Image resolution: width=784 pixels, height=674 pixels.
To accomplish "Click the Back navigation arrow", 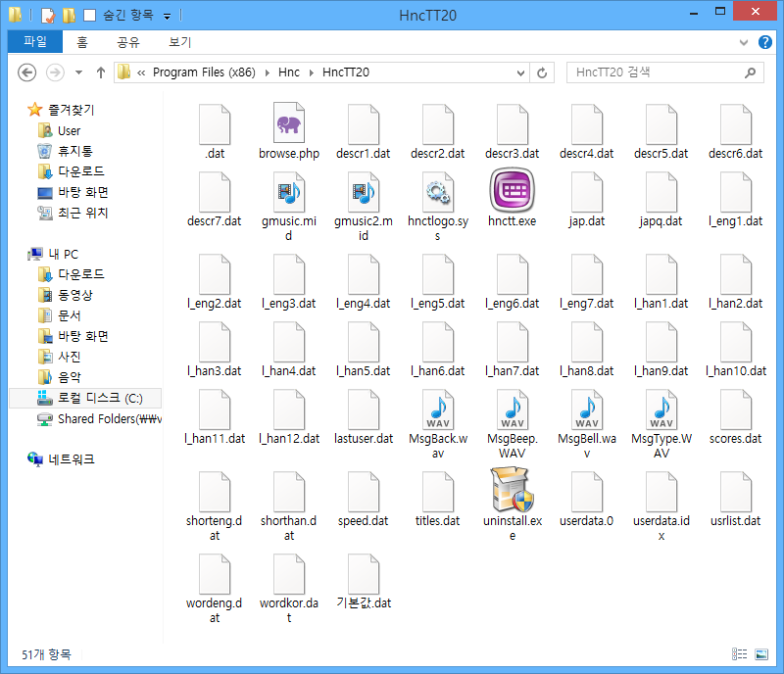I will (27, 72).
